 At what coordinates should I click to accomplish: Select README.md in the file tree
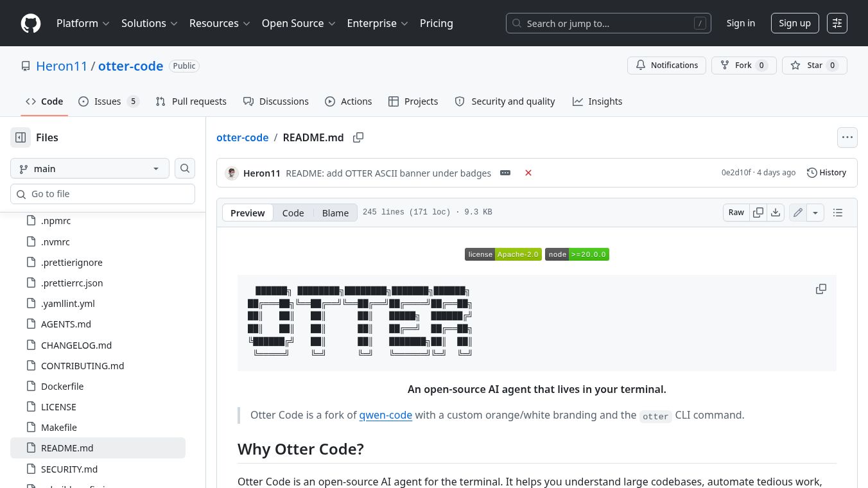[x=98, y=448]
